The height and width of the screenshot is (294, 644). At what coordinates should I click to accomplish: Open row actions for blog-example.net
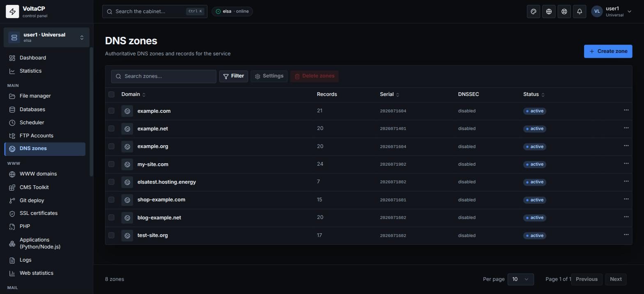click(626, 217)
